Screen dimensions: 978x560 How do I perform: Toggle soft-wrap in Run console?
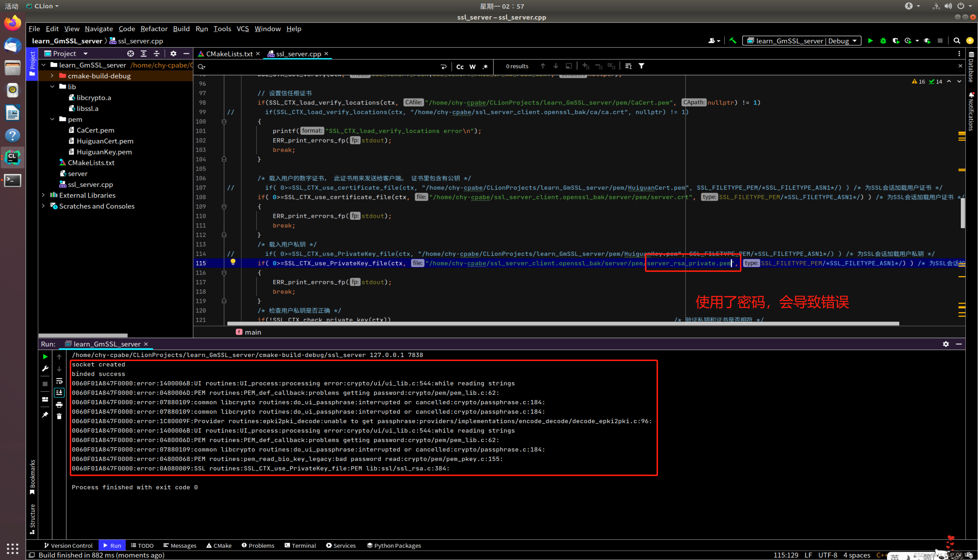(59, 381)
